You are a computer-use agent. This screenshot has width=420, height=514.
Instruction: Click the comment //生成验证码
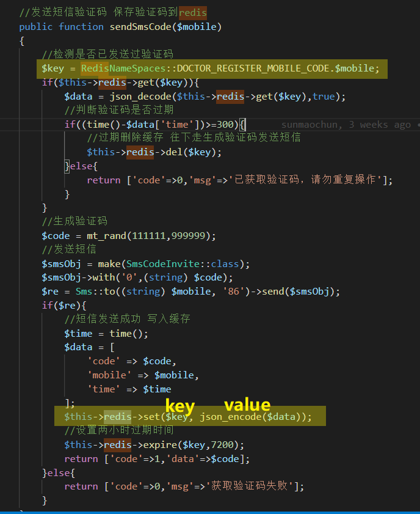pyautogui.click(x=74, y=221)
